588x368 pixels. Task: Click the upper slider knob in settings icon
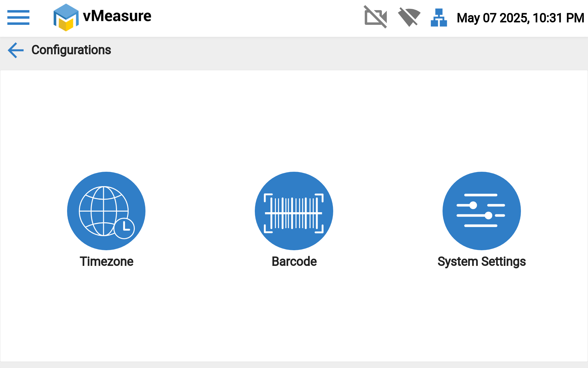tap(473, 205)
